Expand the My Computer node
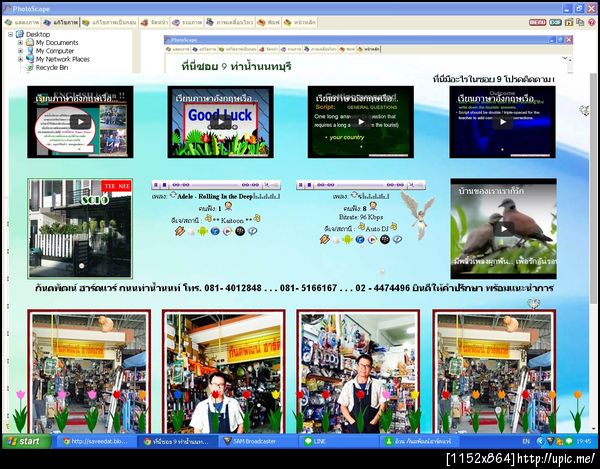 pyautogui.click(x=20, y=51)
